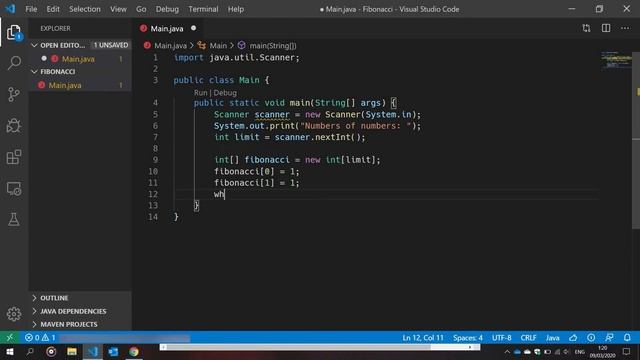Open the Manage gear menu

(14, 314)
